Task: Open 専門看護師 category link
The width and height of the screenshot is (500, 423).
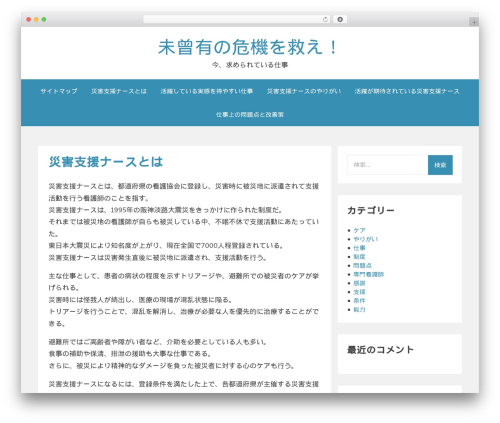Action: 369,274
